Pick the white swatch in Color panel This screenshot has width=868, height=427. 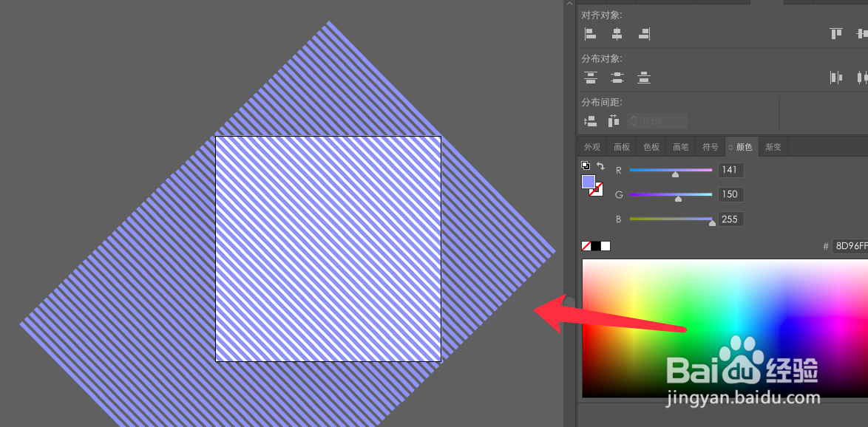[606, 246]
